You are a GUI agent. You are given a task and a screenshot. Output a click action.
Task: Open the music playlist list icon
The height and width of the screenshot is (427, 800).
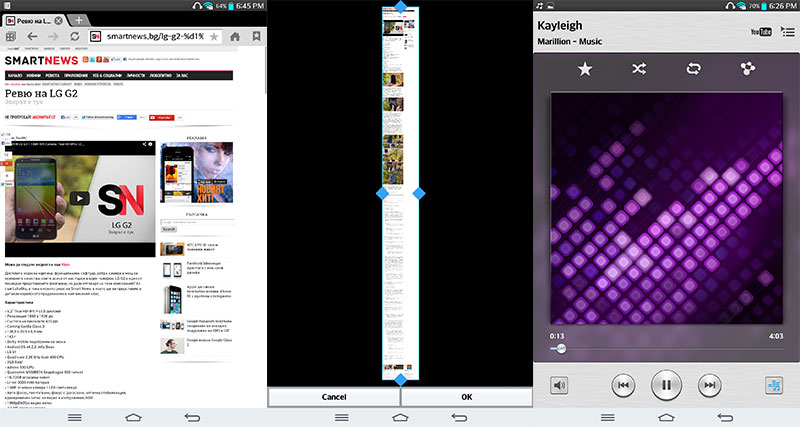773,385
